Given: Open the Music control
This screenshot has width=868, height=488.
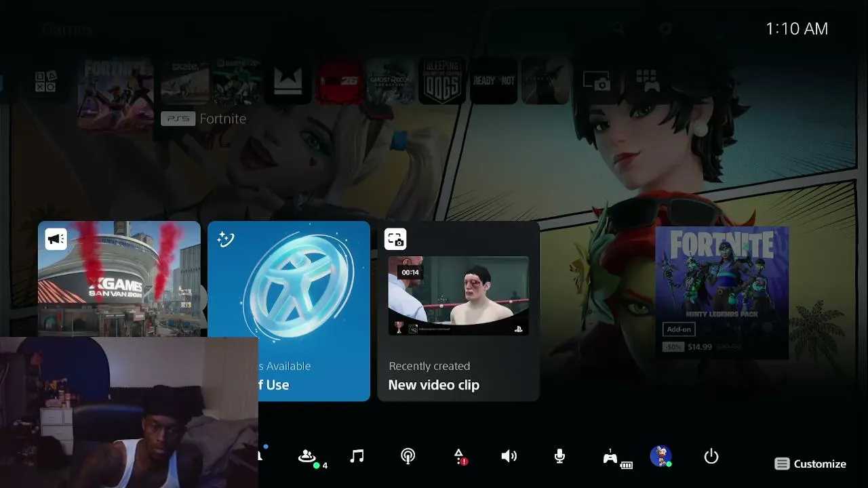Looking at the screenshot, I should [x=357, y=456].
